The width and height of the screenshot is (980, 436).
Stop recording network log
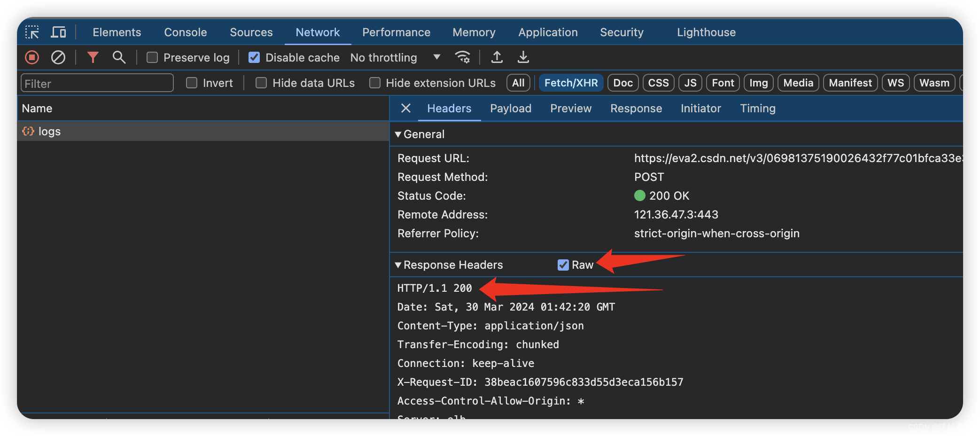(32, 57)
